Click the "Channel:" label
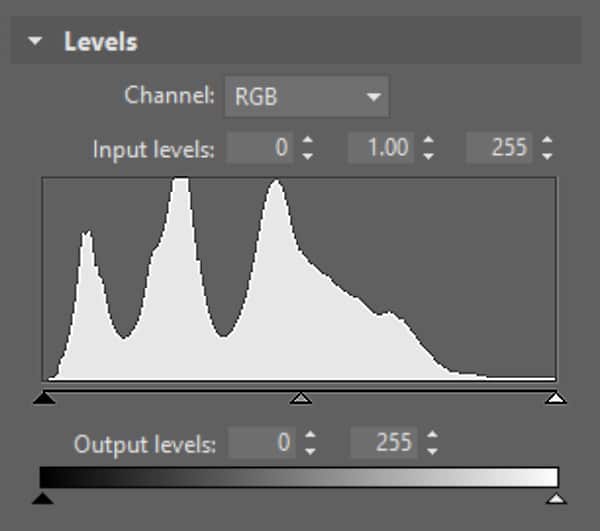The image size is (600, 531). 169,95
